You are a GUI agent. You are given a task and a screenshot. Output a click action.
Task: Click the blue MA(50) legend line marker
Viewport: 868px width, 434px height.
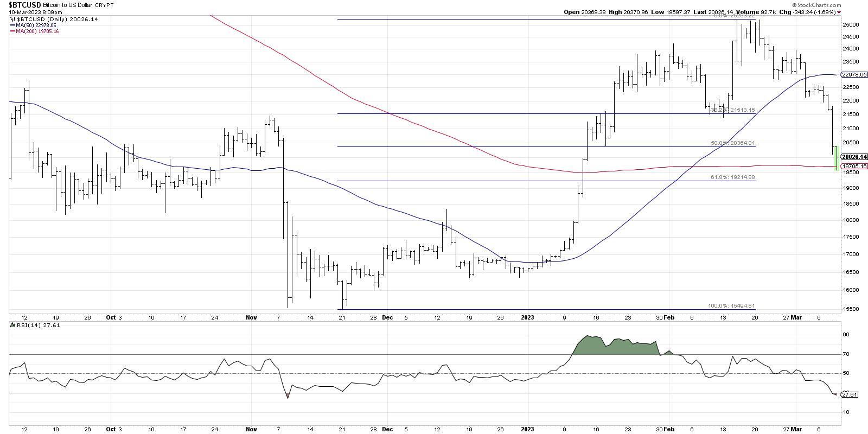coord(12,25)
